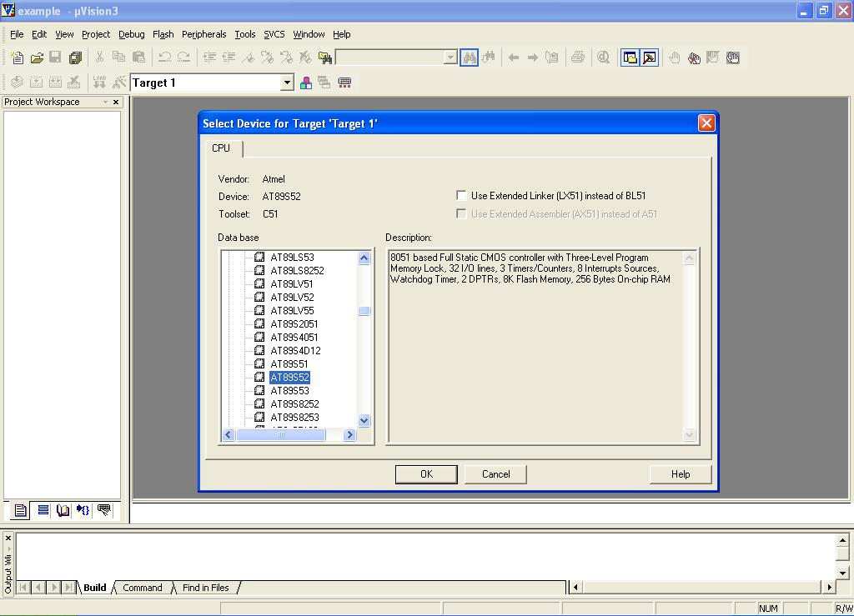
Task: Open the Books tab icon in Project Workspace
Action: point(63,510)
